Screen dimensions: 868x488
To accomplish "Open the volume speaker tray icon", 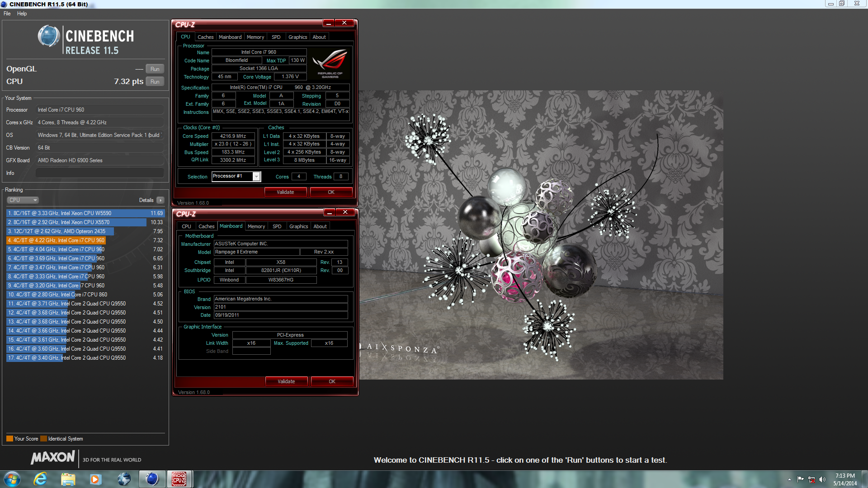I will (822, 479).
